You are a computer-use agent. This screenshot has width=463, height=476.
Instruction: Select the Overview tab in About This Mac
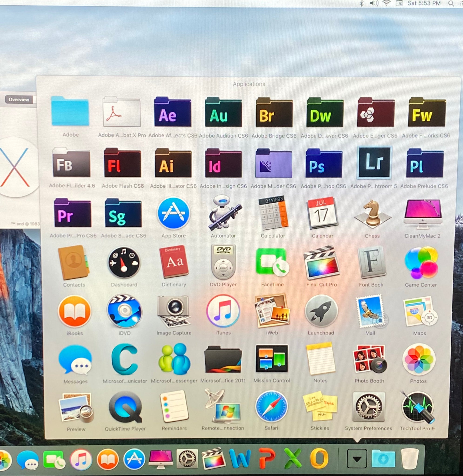tap(19, 99)
